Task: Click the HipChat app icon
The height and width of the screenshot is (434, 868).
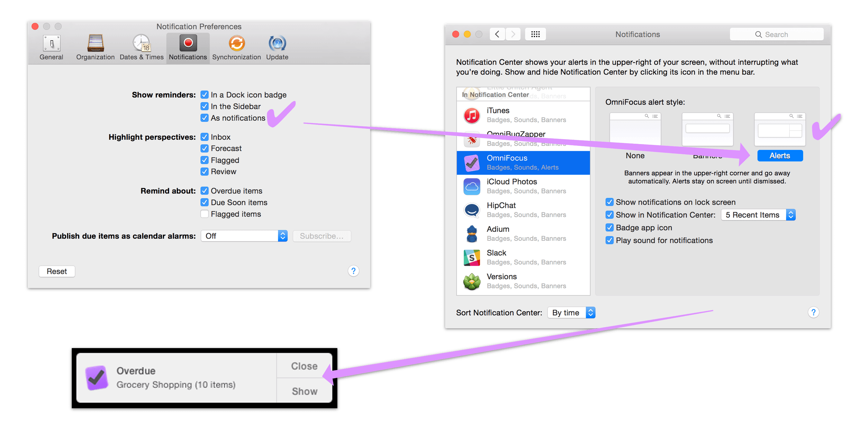Action: (x=472, y=210)
